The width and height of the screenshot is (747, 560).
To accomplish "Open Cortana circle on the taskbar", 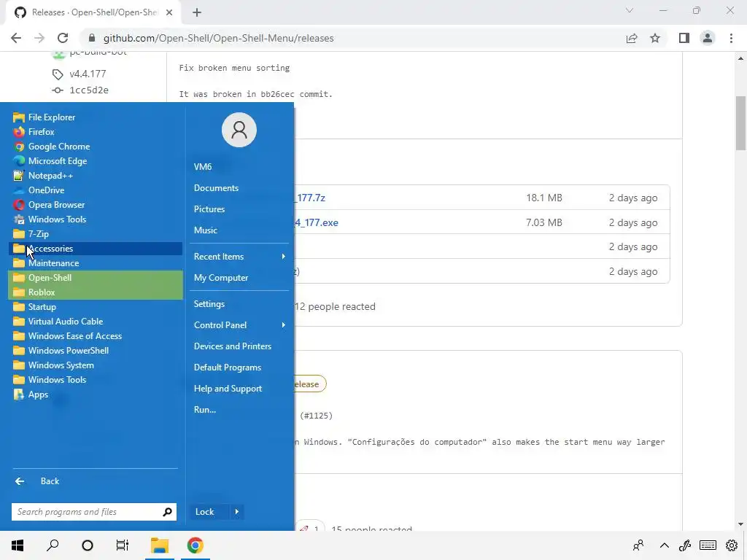I will [88, 545].
